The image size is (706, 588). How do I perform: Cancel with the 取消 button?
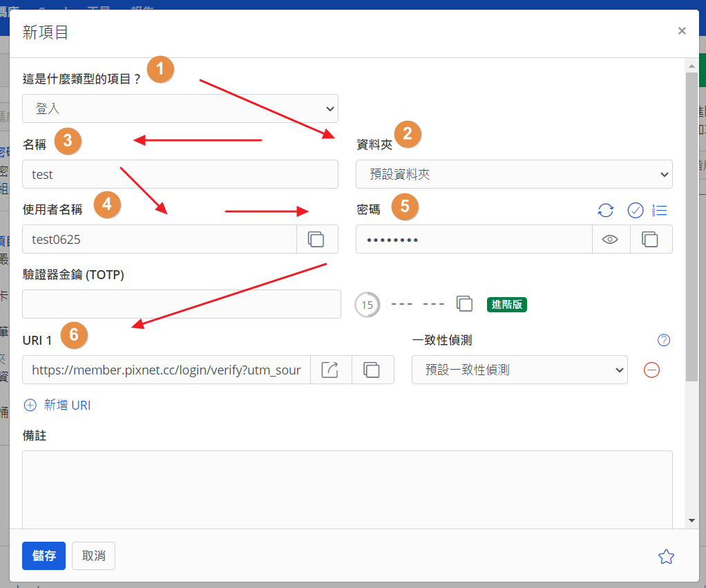point(94,556)
